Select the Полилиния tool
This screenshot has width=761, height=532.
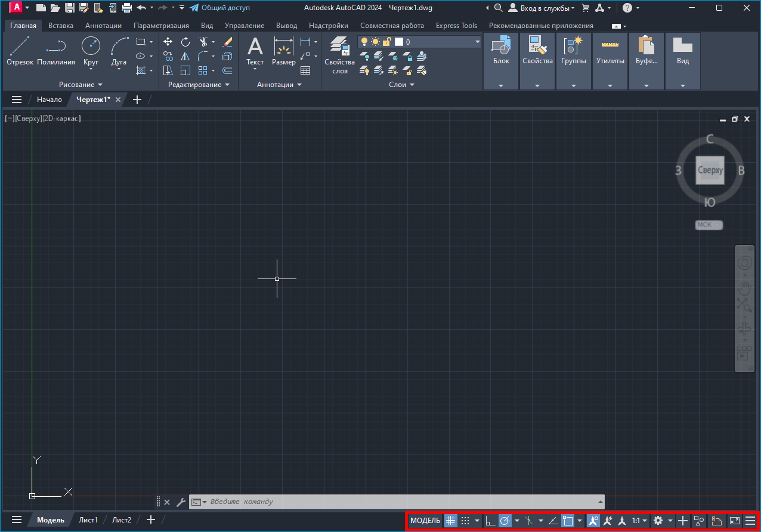click(x=56, y=51)
